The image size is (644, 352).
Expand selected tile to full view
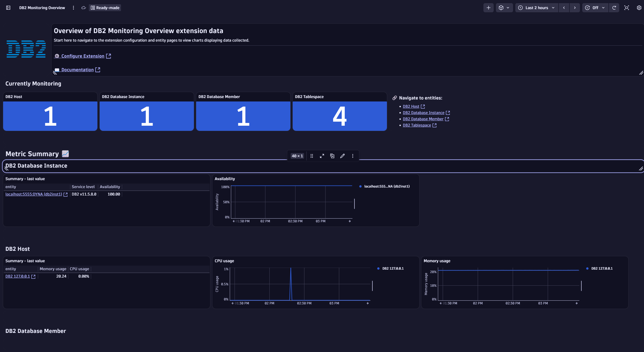322,156
